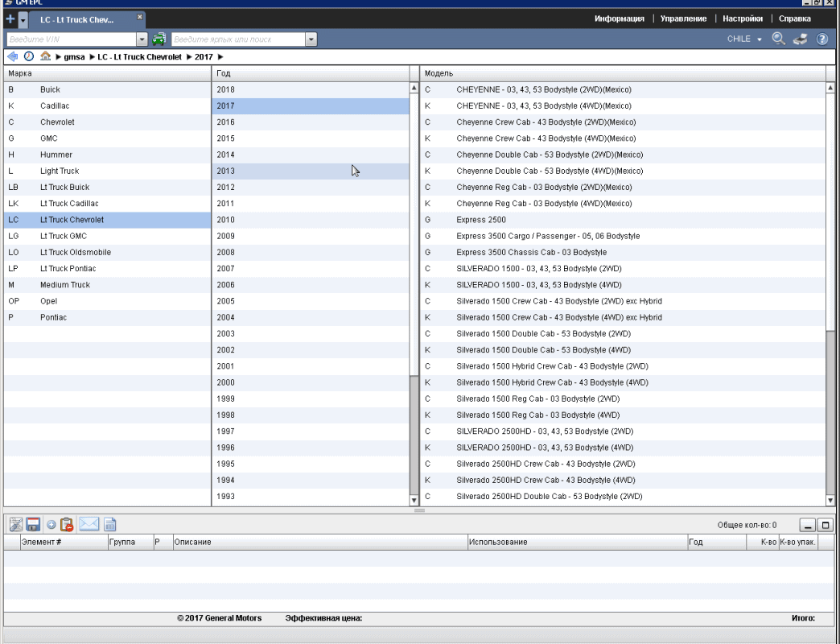Image resolution: width=840 pixels, height=644 pixels.
Task: Click the envelope email icon in list toolbar
Action: pos(89,524)
